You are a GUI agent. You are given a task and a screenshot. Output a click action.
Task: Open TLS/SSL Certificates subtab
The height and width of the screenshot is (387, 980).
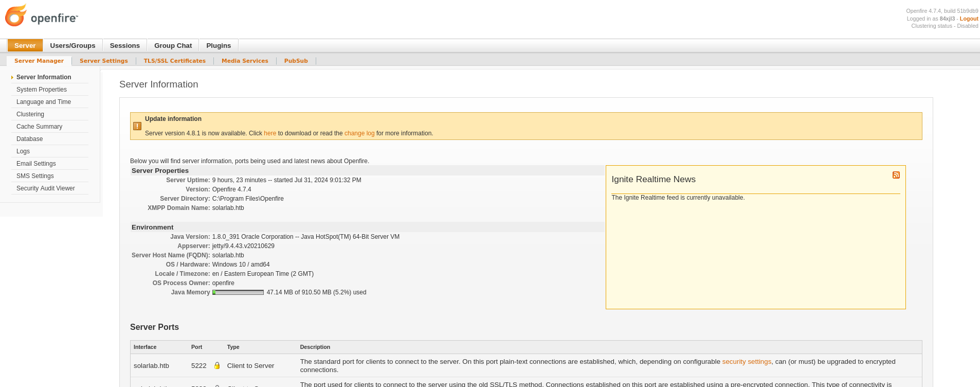click(175, 61)
